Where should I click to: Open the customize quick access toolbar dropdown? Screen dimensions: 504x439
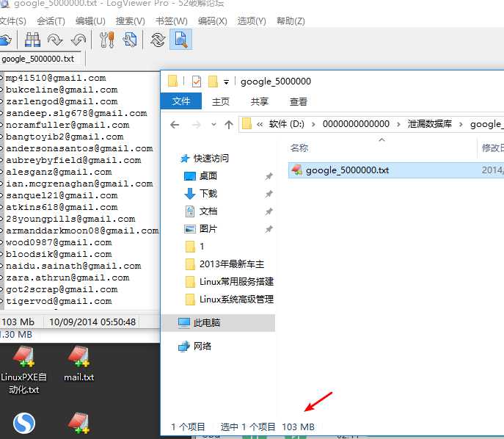[x=226, y=82]
